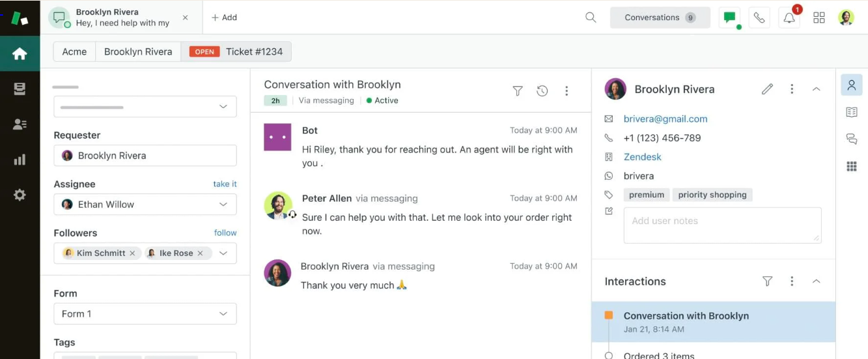
Task: Click the Active status label
Action: pyautogui.click(x=382, y=101)
